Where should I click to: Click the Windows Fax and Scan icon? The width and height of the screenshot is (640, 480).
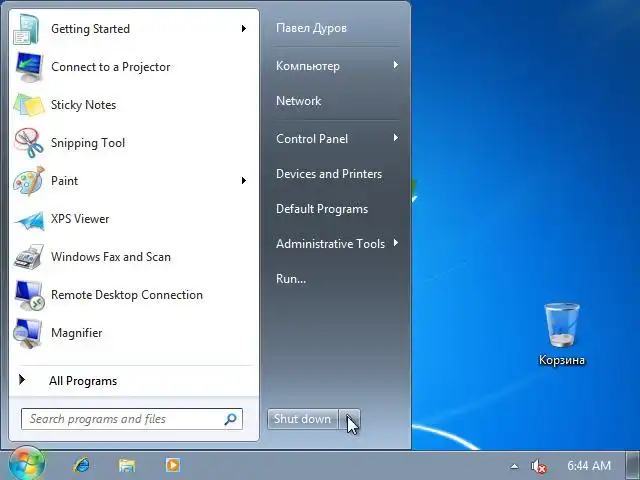click(x=29, y=257)
